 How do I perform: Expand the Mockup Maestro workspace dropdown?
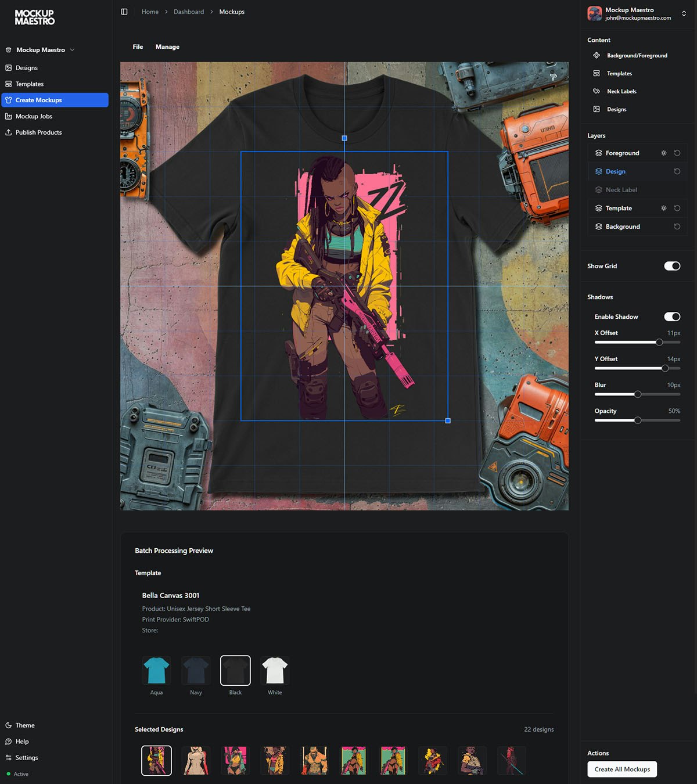click(72, 50)
